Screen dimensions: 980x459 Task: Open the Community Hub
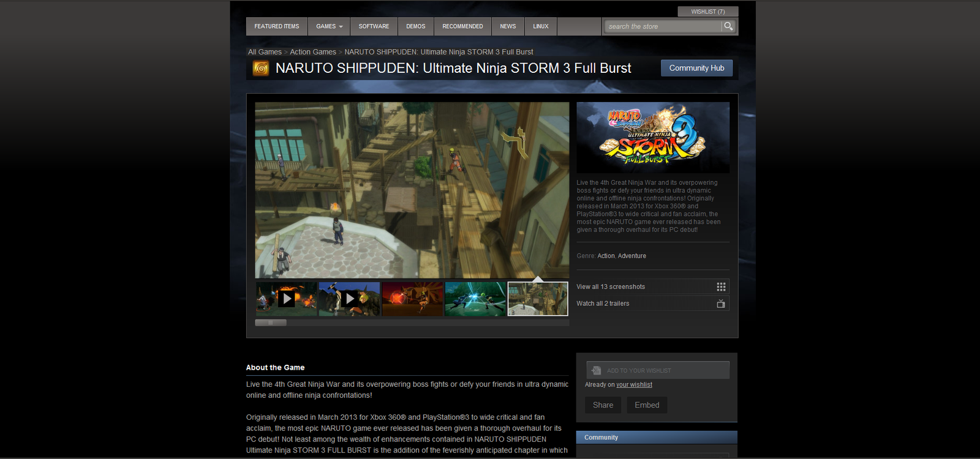(x=696, y=68)
